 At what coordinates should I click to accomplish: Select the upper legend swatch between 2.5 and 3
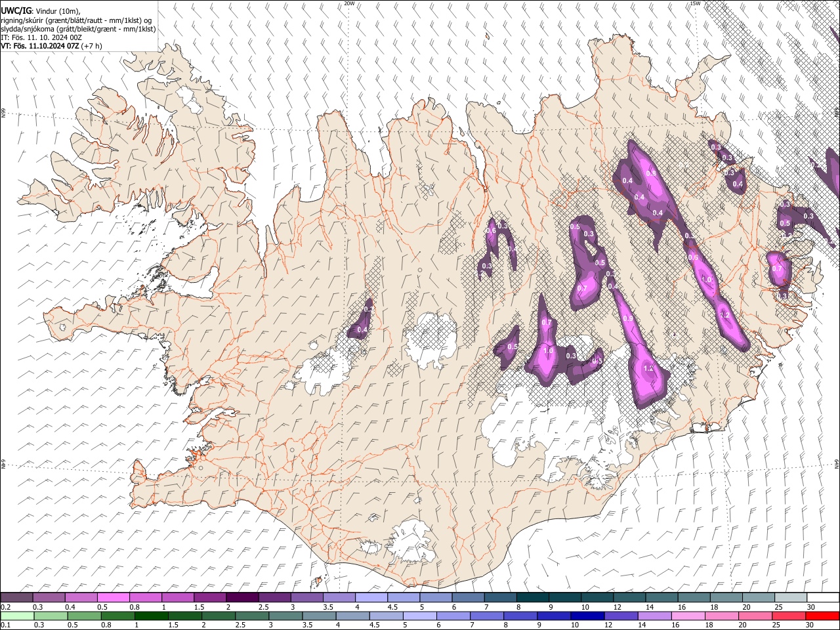(x=274, y=597)
